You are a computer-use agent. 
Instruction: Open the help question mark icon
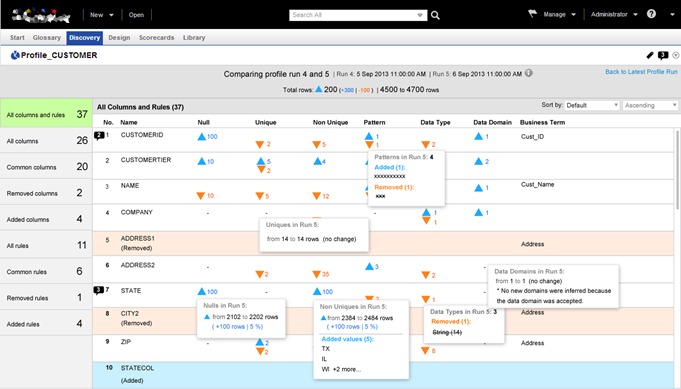[x=651, y=14]
